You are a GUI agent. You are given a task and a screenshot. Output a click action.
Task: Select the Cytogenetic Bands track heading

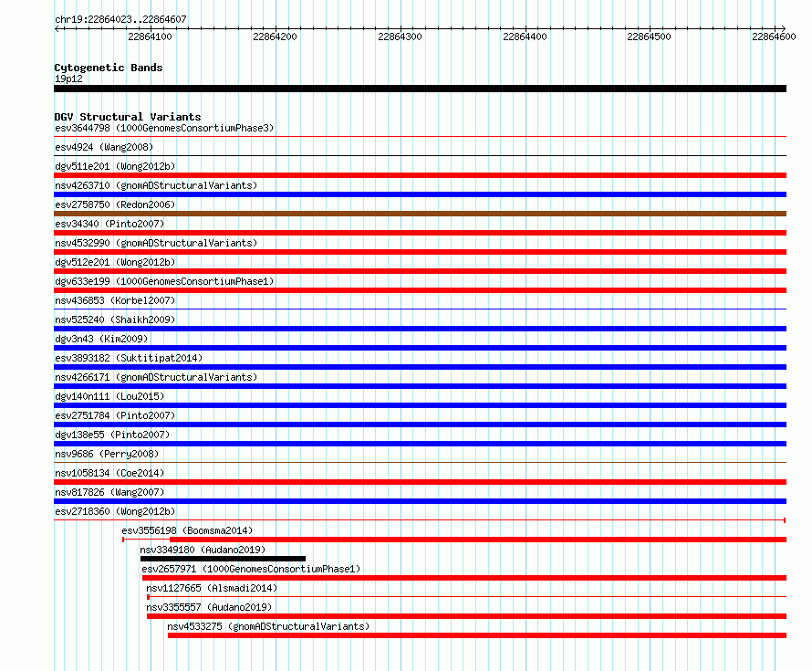pos(109,68)
